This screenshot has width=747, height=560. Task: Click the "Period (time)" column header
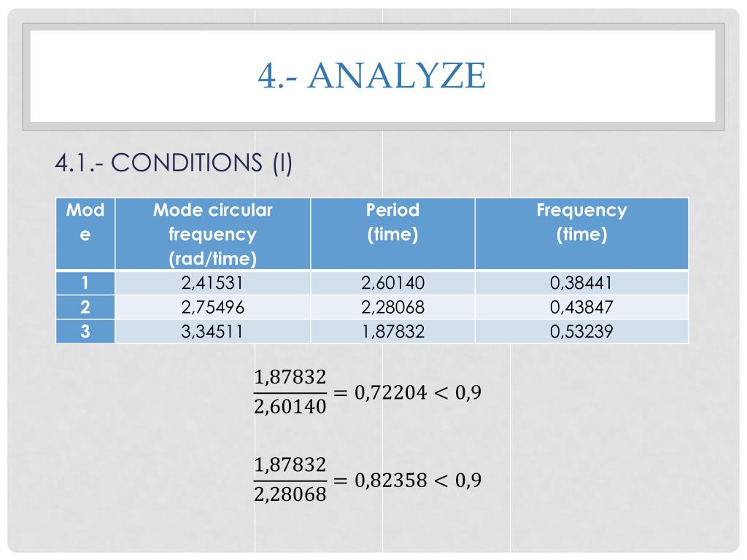point(392,222)
